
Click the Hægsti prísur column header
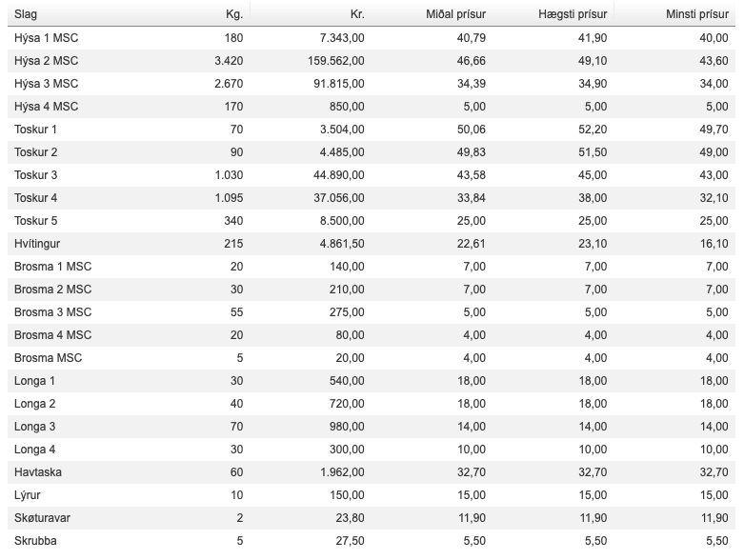click(573, 14)
